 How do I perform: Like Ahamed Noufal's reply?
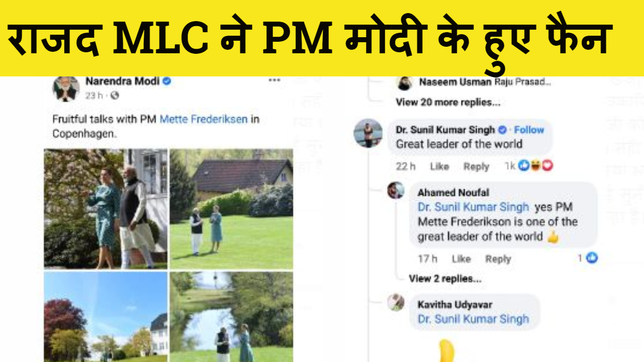pos(461,258)
